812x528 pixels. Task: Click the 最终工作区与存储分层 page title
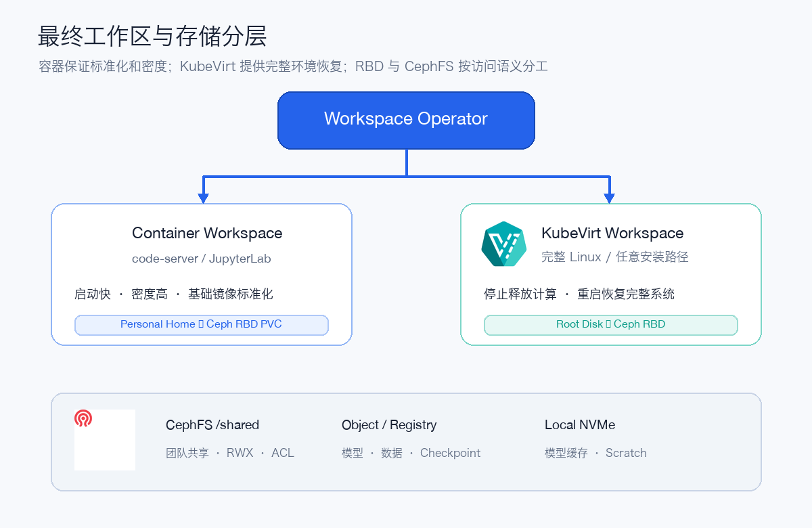pyautogui.click(x=152, y=36)
